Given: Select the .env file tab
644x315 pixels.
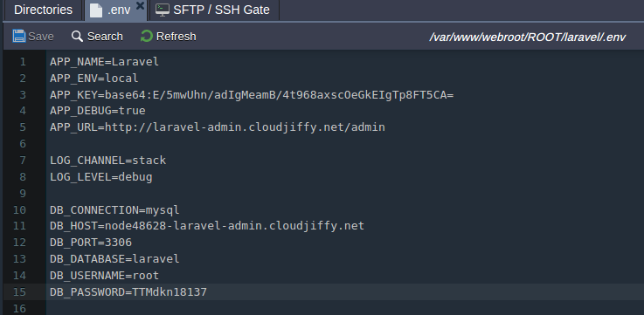Looking at the screenshot, I should [115, 10].
